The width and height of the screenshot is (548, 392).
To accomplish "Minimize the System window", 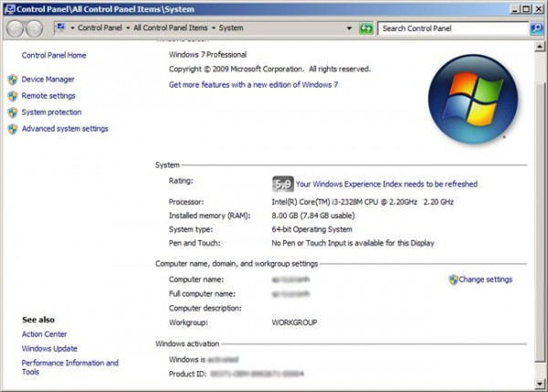I will click(x=514, y=9).
